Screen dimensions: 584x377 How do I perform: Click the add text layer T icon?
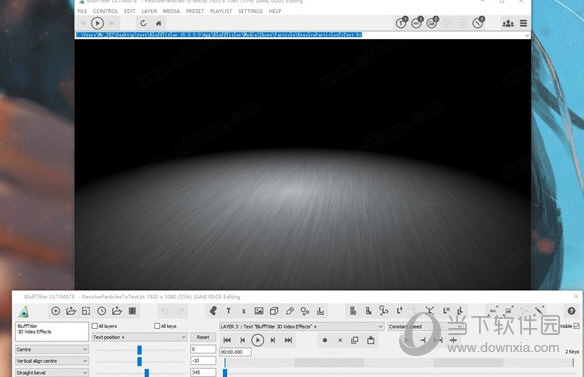(229, 311)
